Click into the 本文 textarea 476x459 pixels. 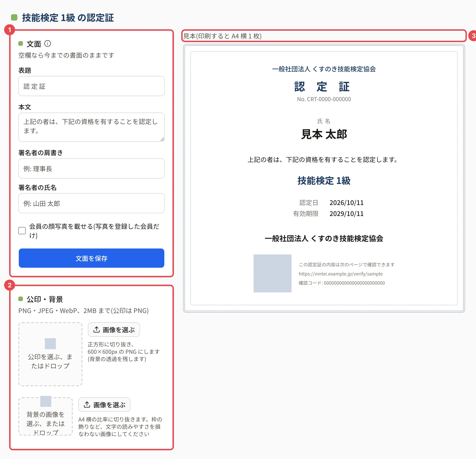[x=92, y=127]
